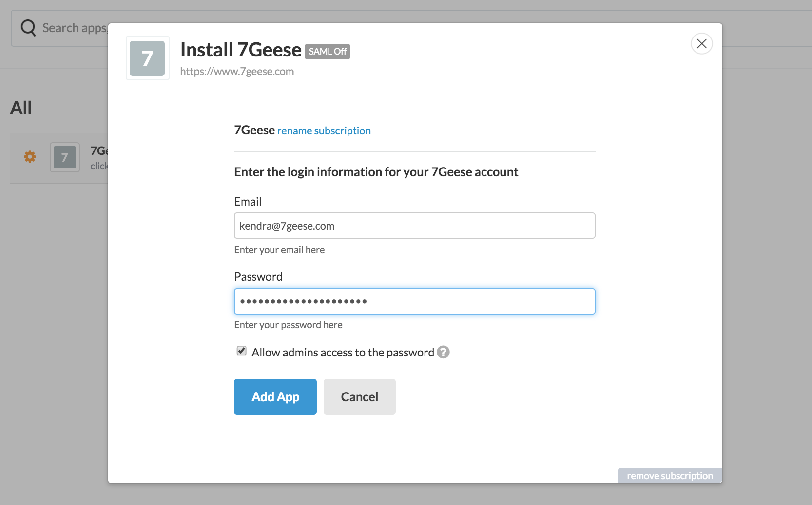The width and height of the screenshot is (812, 505).
Task: Click remove subscription button
Action: click(670, 476)
